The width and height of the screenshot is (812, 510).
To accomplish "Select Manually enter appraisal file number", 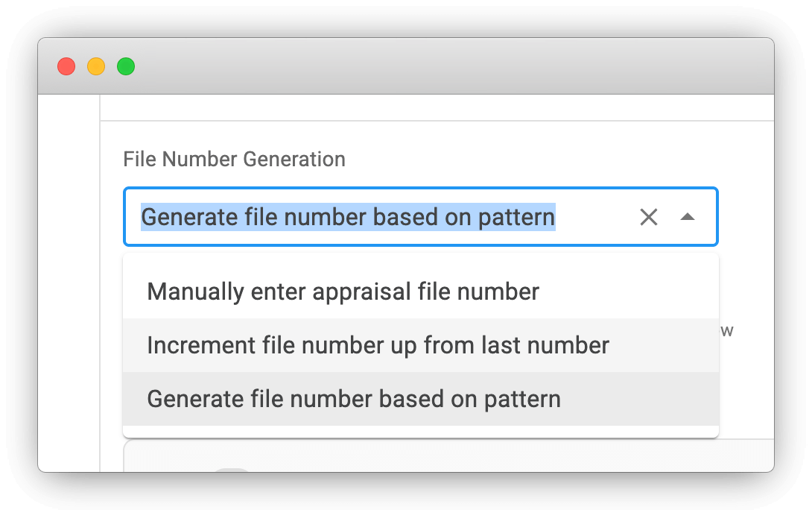I will (343, 292).
